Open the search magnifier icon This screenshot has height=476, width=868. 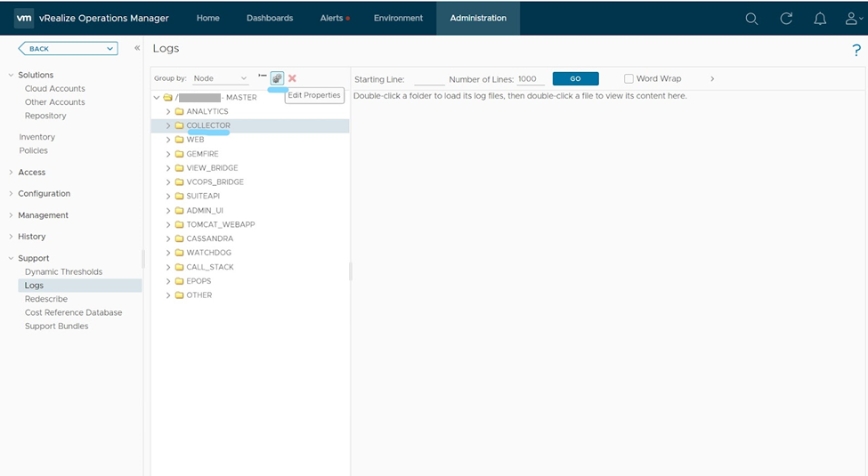tap(751, 19)
